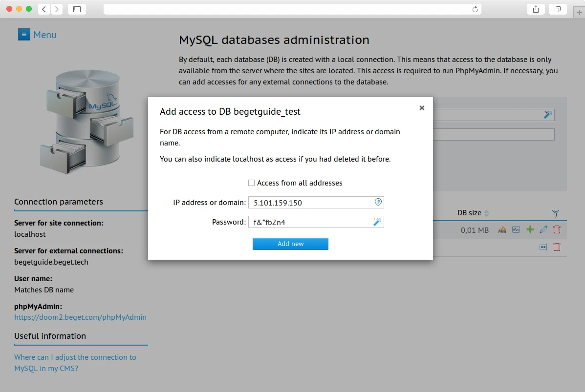
Task: Select the pencil icon to change password
Action: click(x=543, y=229)
